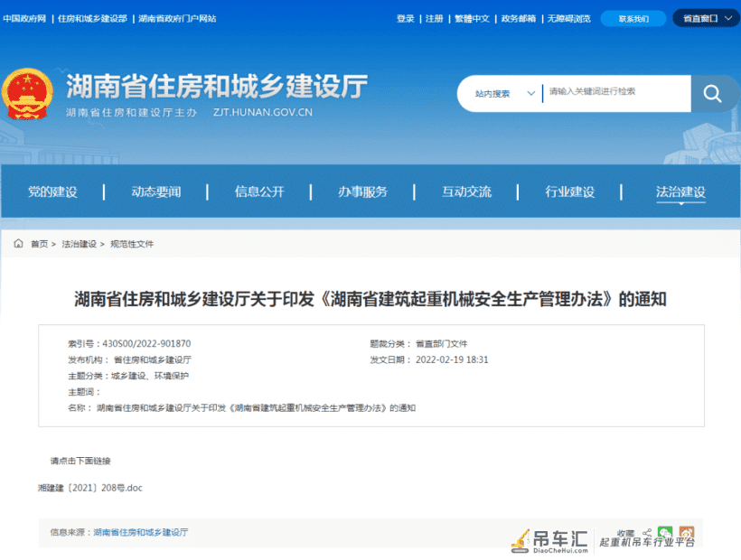Click the 省直部门文件 category value
741x560 pixels.
[441, 343]
